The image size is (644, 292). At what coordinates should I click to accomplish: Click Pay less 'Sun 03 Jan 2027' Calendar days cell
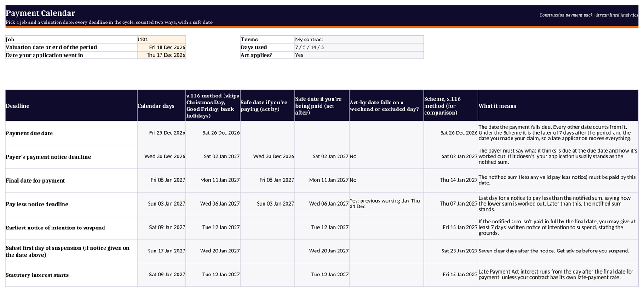point(161,204)
